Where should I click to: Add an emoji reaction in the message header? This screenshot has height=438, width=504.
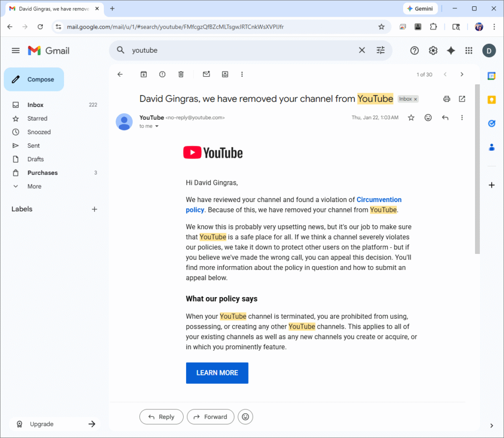point(428,118)
